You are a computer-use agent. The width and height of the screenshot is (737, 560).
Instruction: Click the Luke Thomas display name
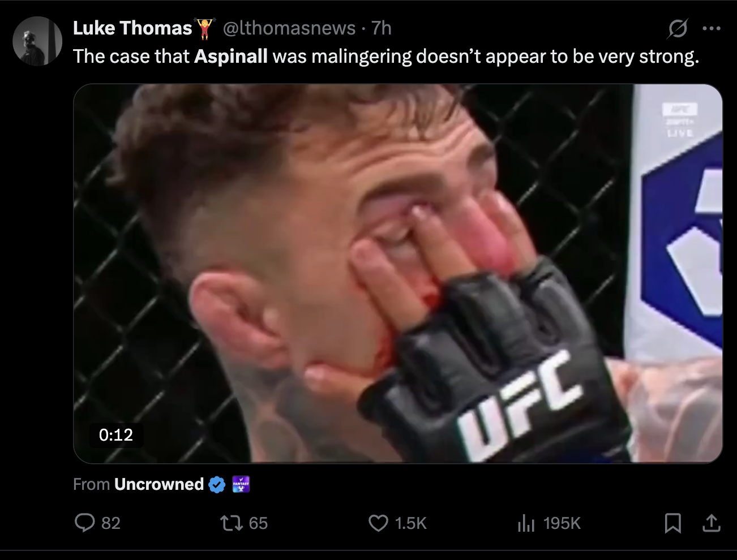[x=132, y=28]
